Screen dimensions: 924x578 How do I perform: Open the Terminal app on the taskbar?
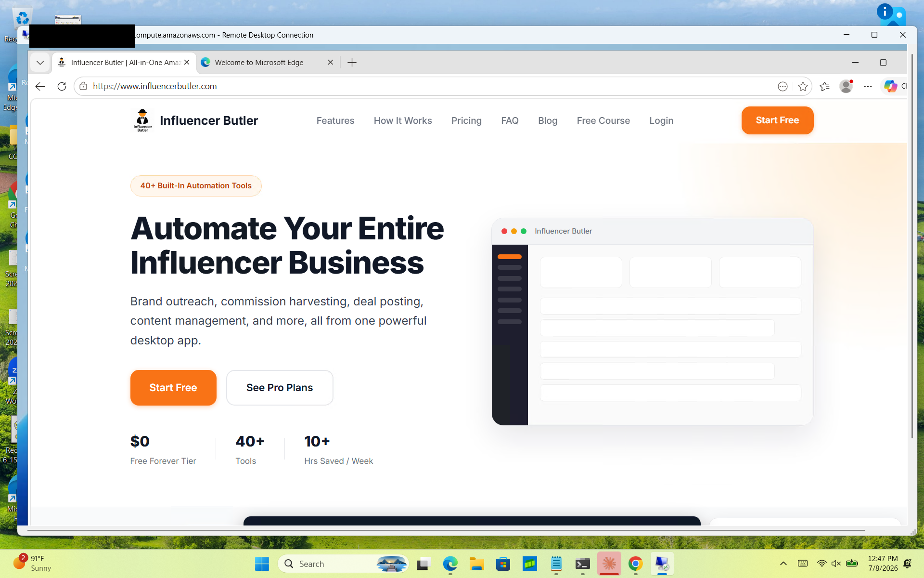583,564
